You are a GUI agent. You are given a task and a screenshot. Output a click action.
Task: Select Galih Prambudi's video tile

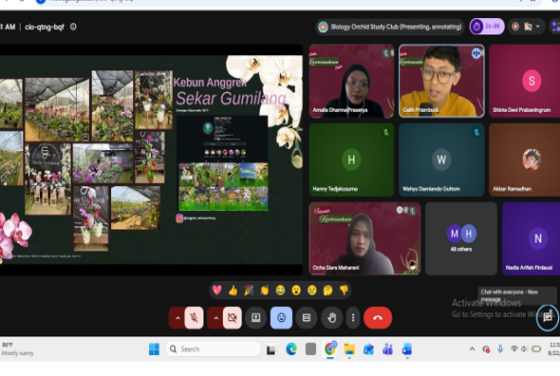coord(441,81)
